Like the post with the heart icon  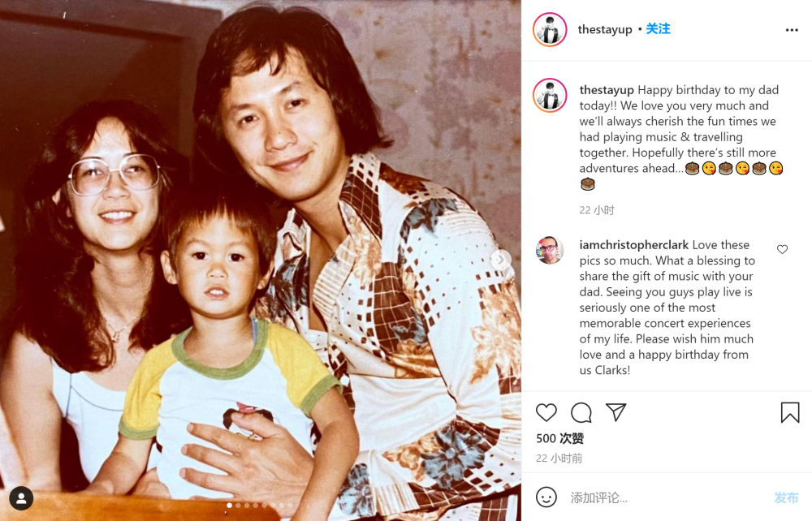coord(546,412)
